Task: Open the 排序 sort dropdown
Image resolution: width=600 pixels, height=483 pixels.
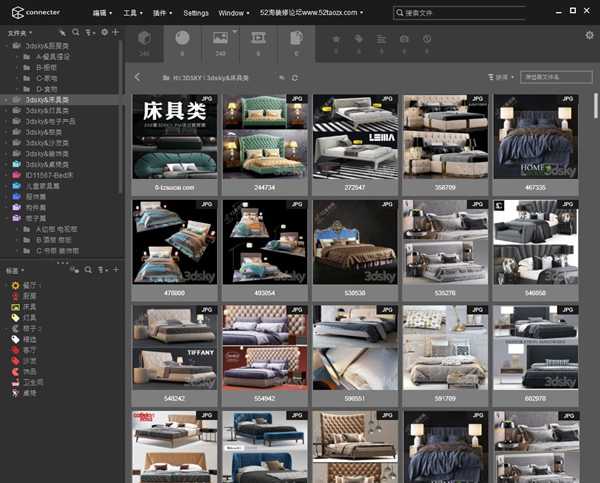Action: 501,77
